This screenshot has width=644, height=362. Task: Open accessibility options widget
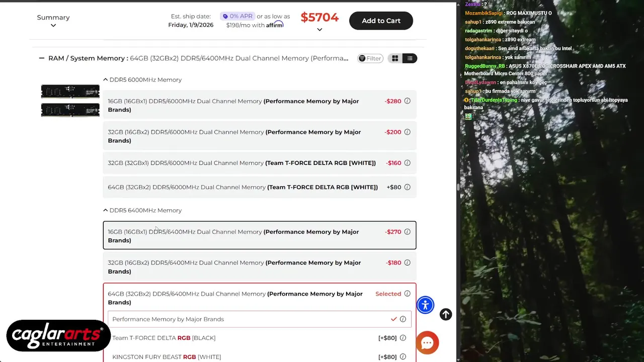coord(425,305)
